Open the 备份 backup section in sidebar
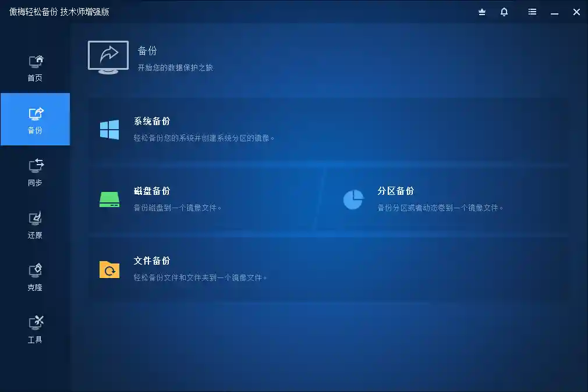 click(35, 119)
